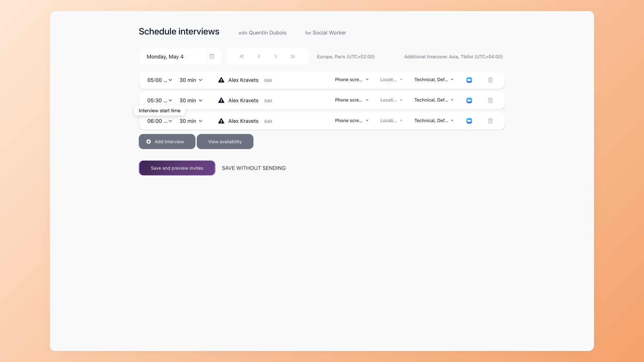Open Phone screen type dropdown in 06:00 row
The image size is (644, 362).
pyautogui.click(x=352, y=120)
